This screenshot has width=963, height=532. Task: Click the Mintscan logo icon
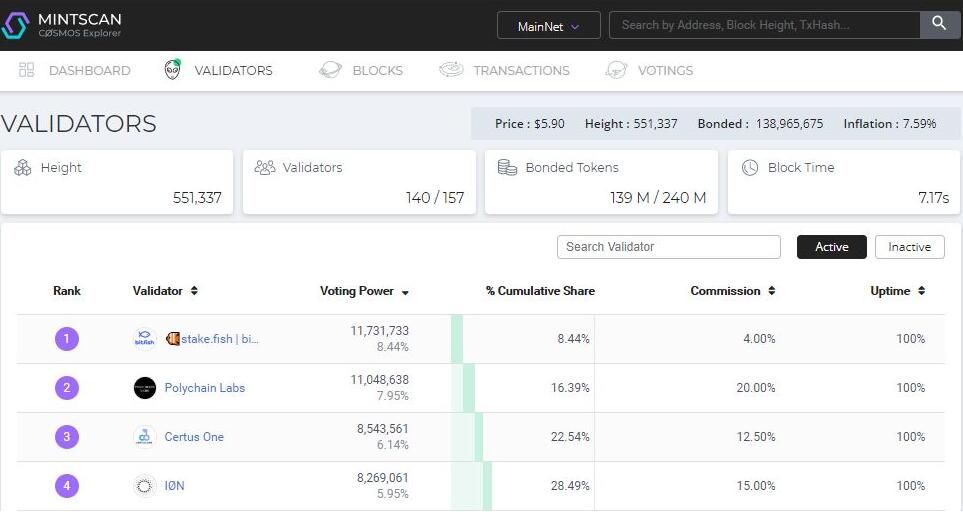(x=15, y=25)
